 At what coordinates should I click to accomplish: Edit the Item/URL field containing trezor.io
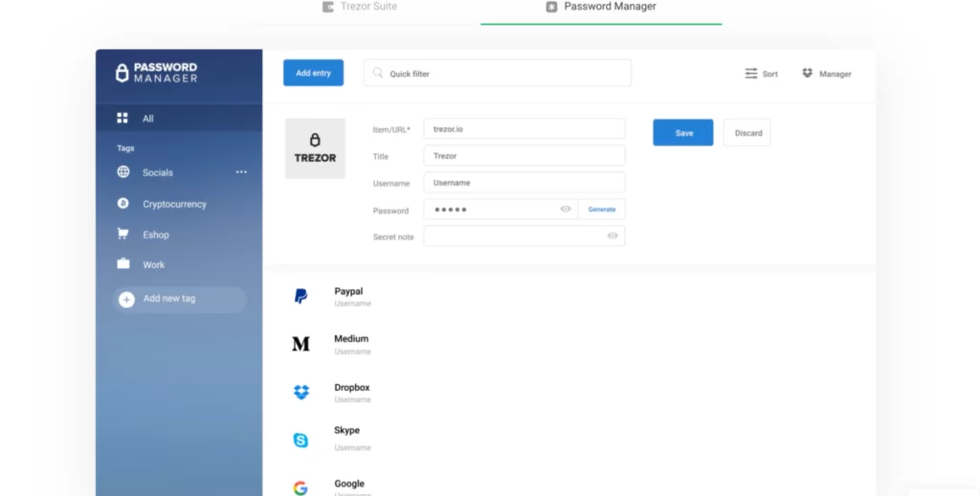point(523,129)
